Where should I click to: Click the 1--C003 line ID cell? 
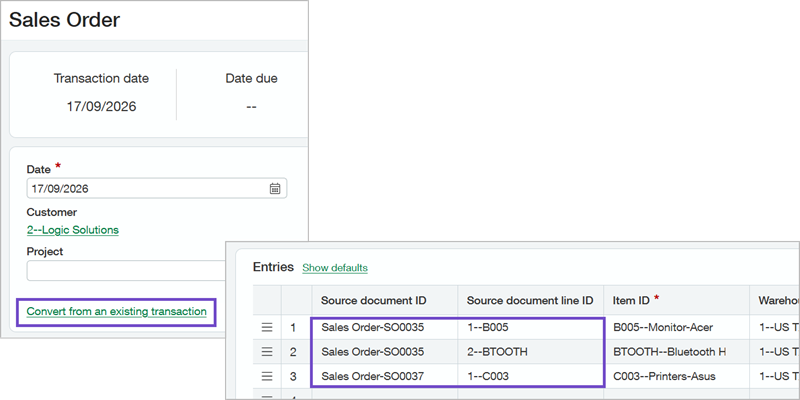click(531, 377)
